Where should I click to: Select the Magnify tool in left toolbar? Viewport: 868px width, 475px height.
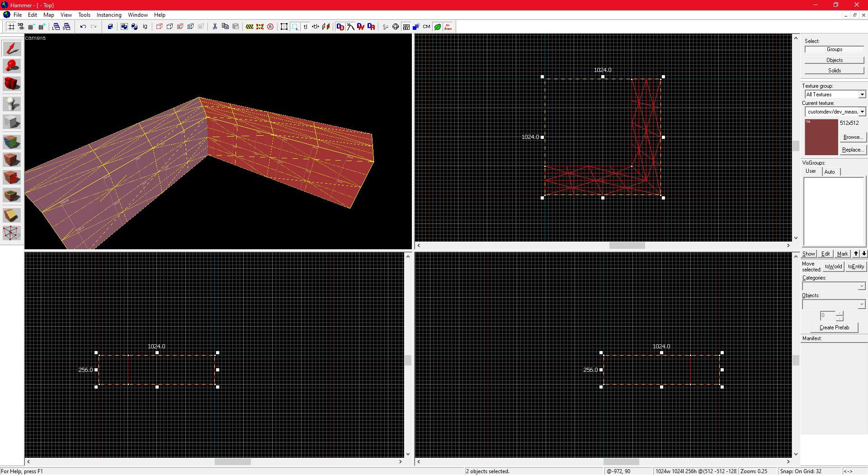[x=12, y=66]
